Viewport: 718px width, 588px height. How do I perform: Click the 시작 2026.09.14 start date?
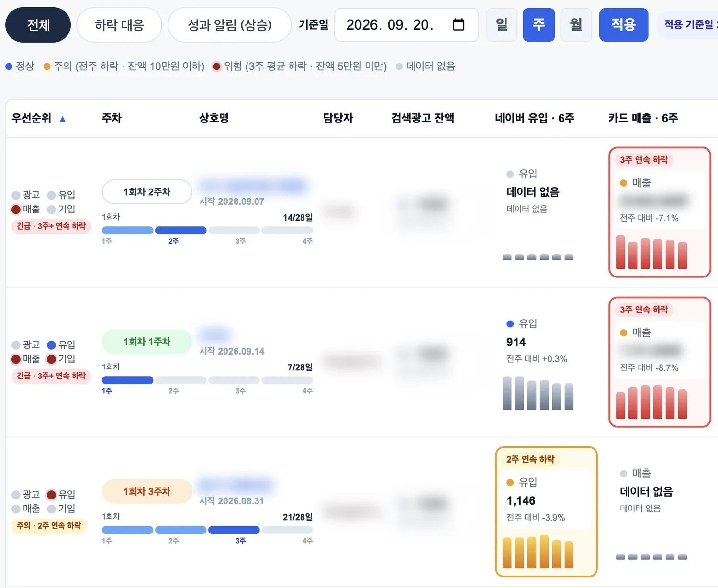coord(232,351)
